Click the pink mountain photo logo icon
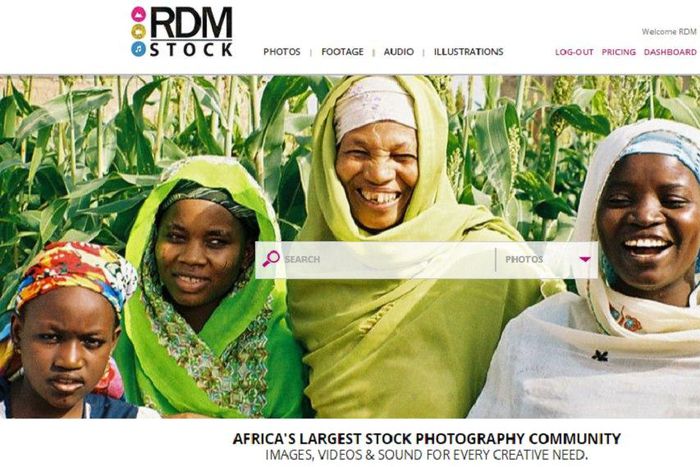 point(138,14)
